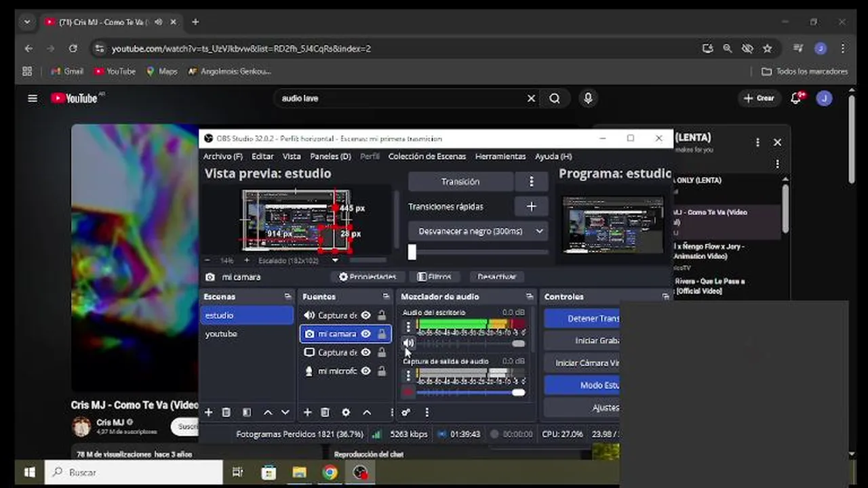
Task: Open advanced audio properties gears icon in mixer
Action: pyautogui.click(x=406, y=412)
